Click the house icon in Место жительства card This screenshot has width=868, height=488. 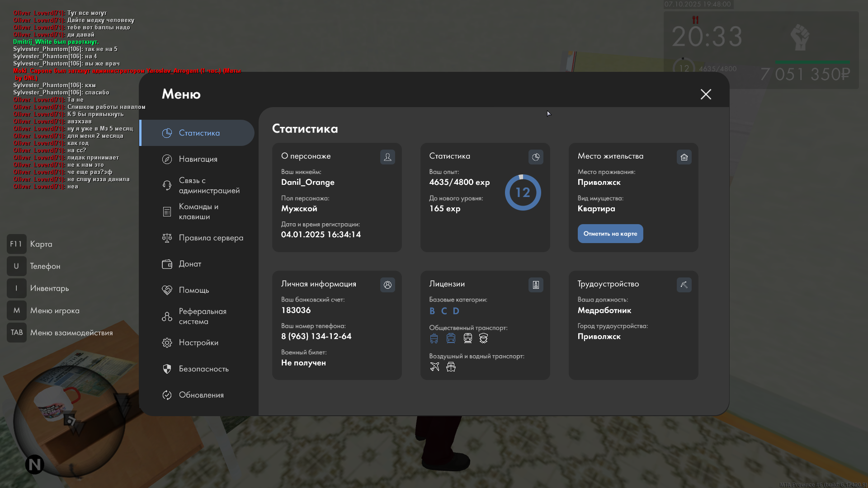click(x=684, y=157)
